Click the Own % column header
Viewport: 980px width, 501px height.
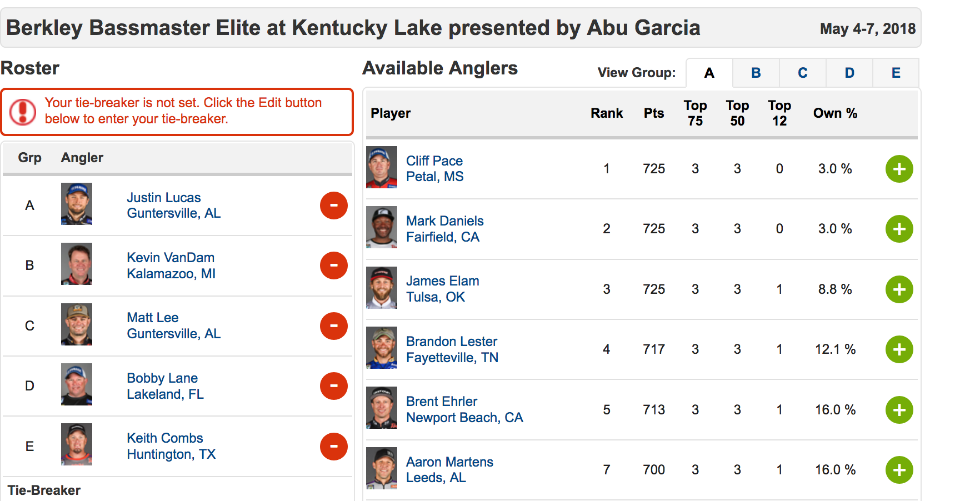[835, 113]
